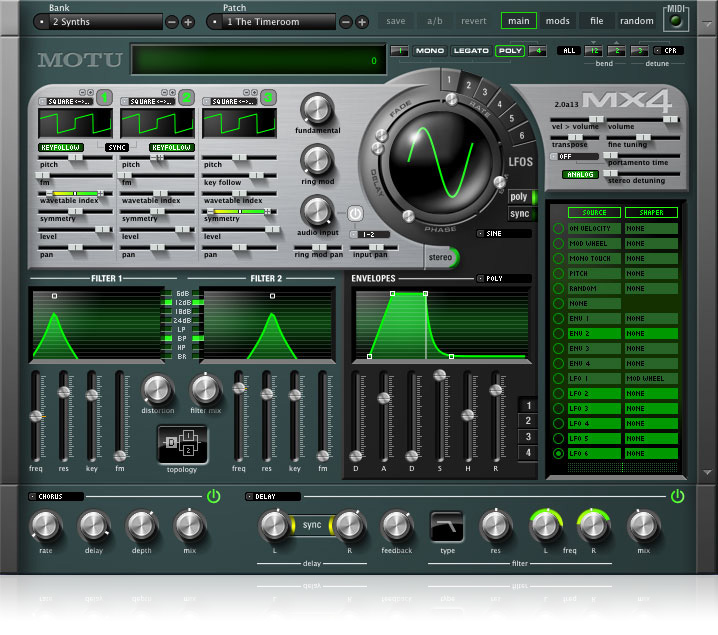Click the fundamental knob
This screenshot has height=635, width=718.
tap(316, 109)
